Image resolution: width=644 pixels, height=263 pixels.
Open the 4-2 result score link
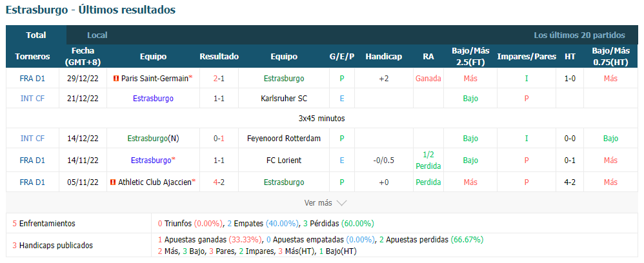point(219,182)
